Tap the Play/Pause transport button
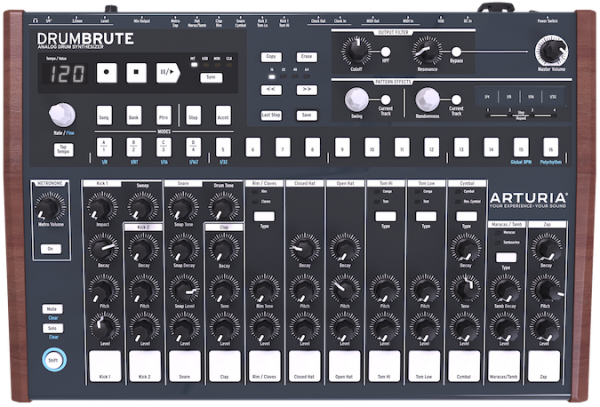600x407 pixels. click(168, 73)
